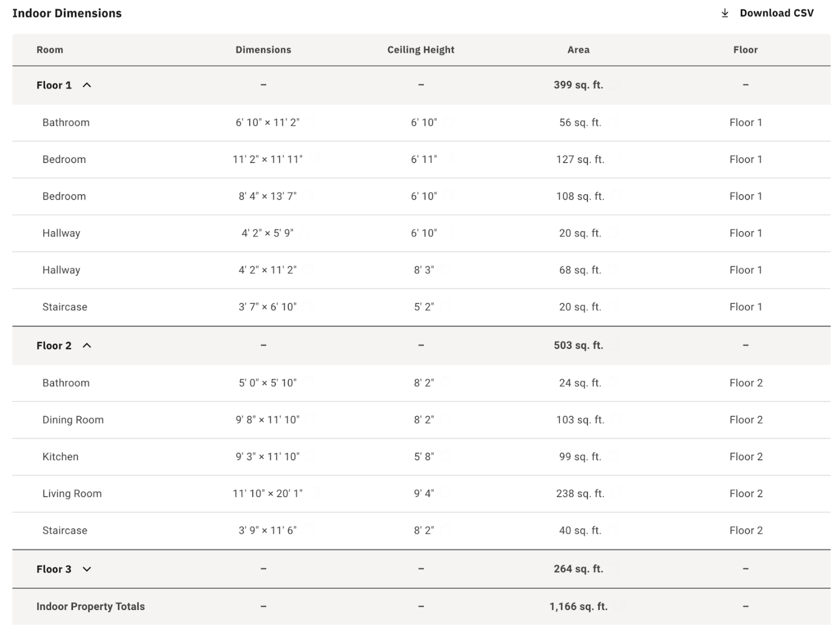Click the Room column header

50,50
